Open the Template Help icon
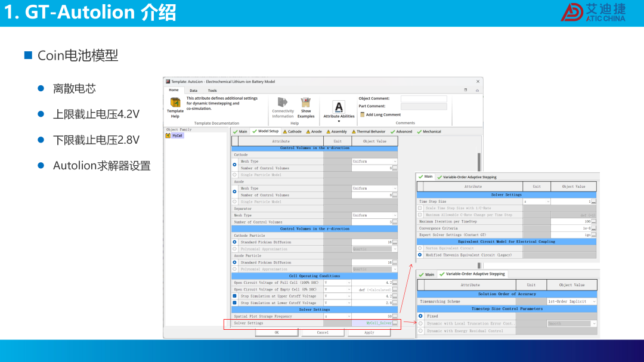This screenshot has height=362, width=644. click(x=175, y=103)
